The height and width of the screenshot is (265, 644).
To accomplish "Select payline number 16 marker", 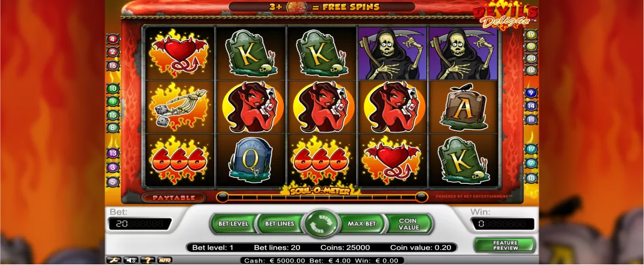I will tap(113, 65).
